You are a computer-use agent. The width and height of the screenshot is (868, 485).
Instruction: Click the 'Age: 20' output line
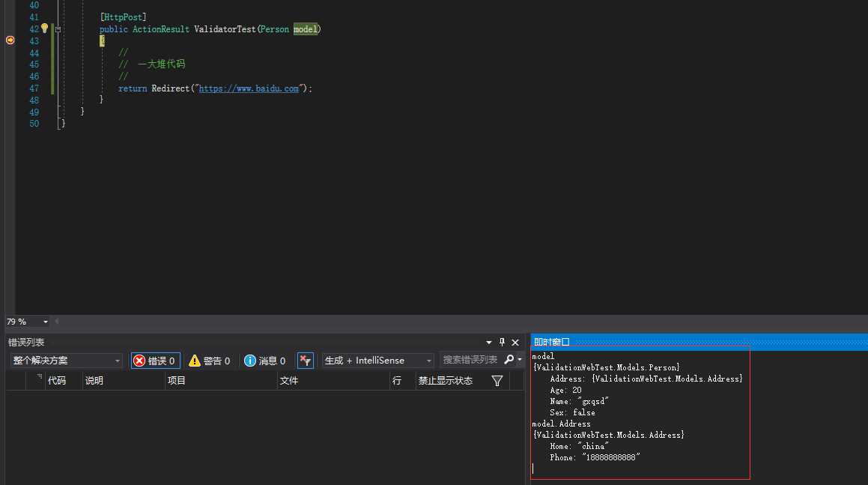click(x=565, y=391)
